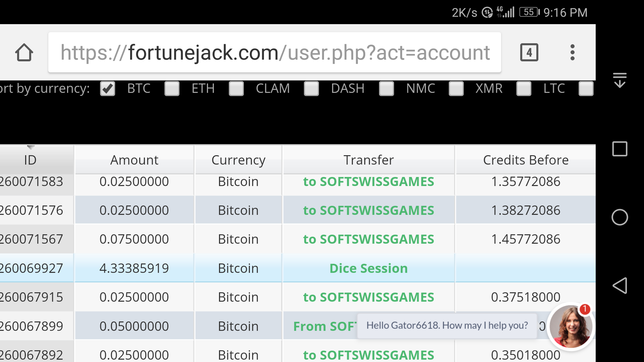The height and width of the screenshot is (362, 644).
Task: Sort table by Currency column header
Action: 238,160
